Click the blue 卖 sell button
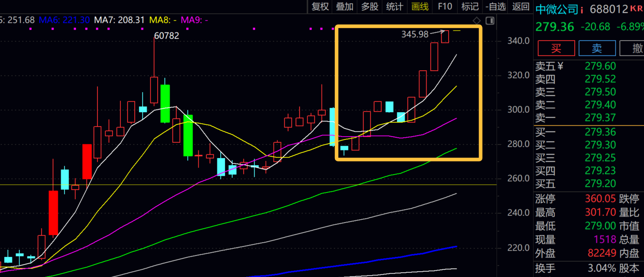 click(597, 48)
